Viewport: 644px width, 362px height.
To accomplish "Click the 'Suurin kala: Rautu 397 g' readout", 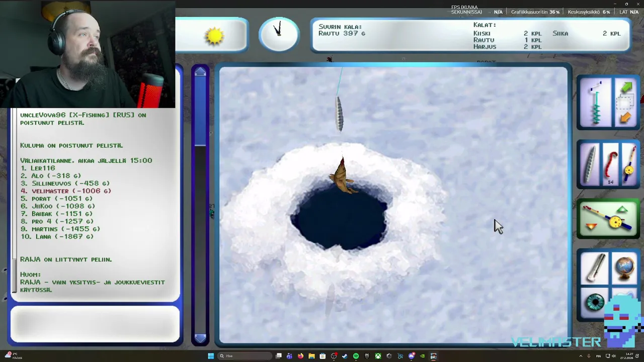I will (x=342, y=30).
